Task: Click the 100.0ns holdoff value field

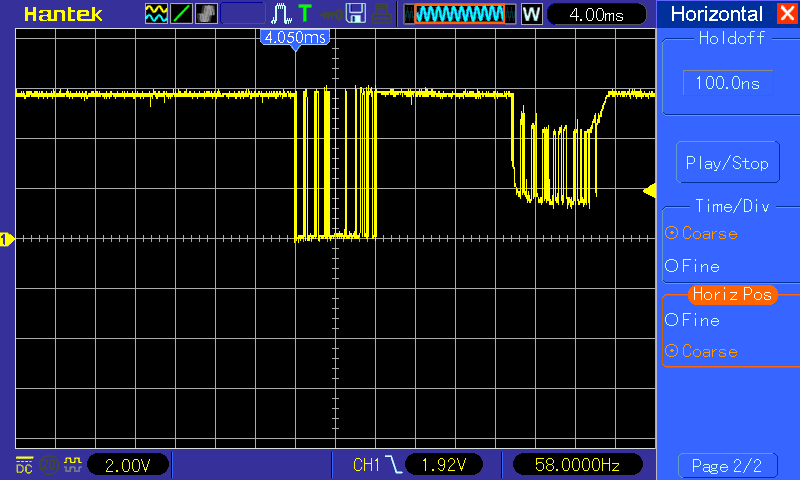Action: (x=728, y=83)
